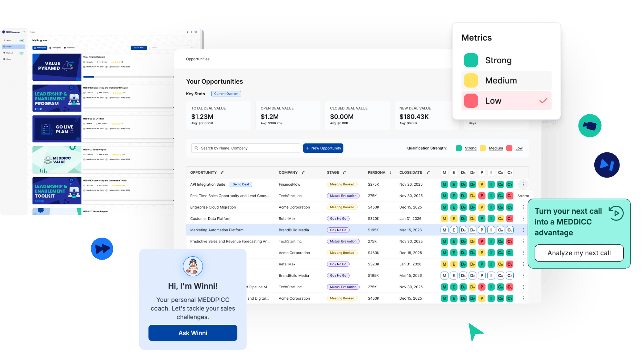Sort the Opportunity column
Image resolution: width=644 pixels, height=360 pixels.
click(x=222, y=172)
